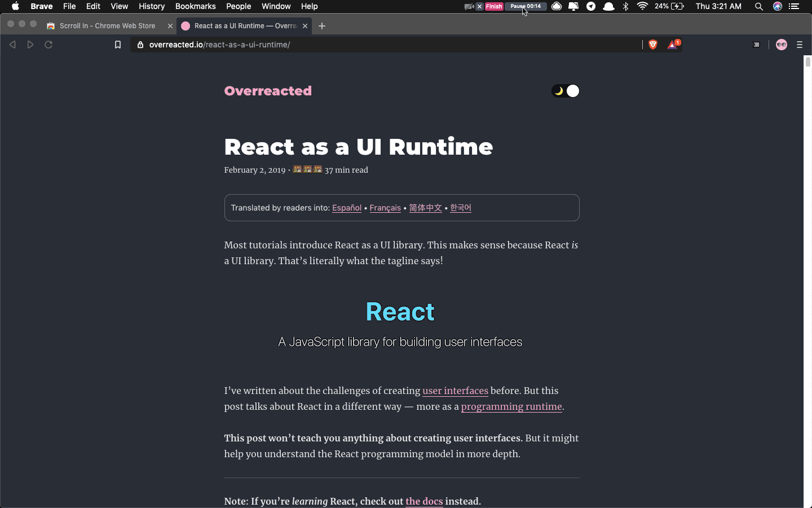Bookmark this page with bookmark icon
812x508 pixels.
(x=118, y=45)
